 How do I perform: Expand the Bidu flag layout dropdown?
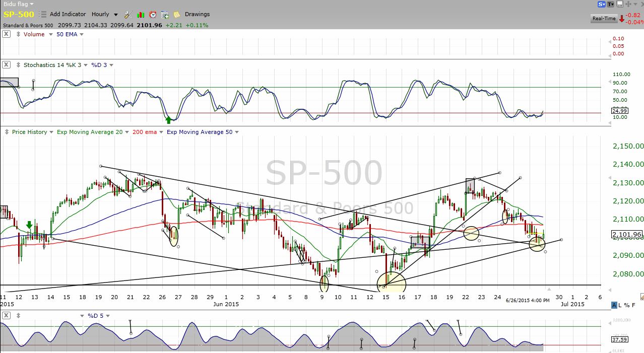click(32, 4)
